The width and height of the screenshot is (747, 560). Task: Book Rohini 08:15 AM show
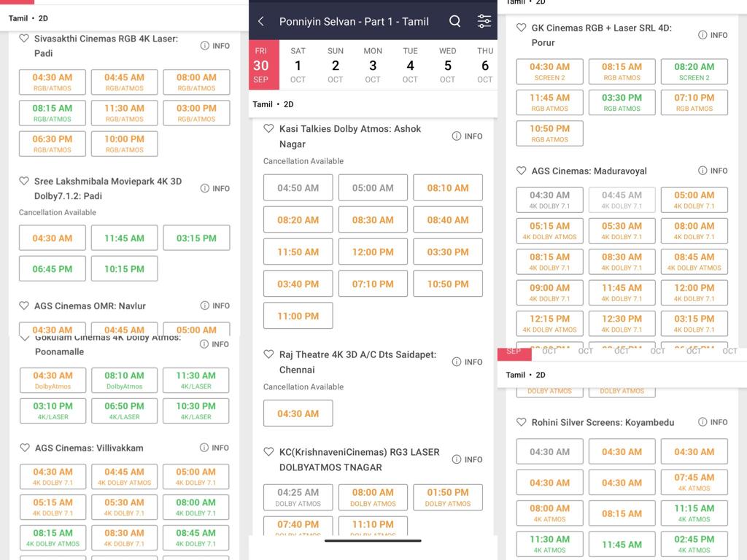coord(622,513)
